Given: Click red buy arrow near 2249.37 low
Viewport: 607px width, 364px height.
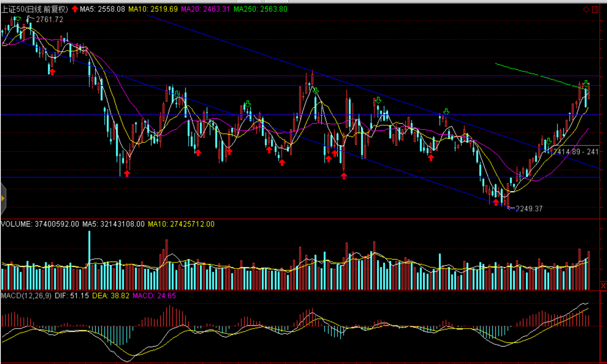Looking at the screenshot, I should tap(496, 202).
